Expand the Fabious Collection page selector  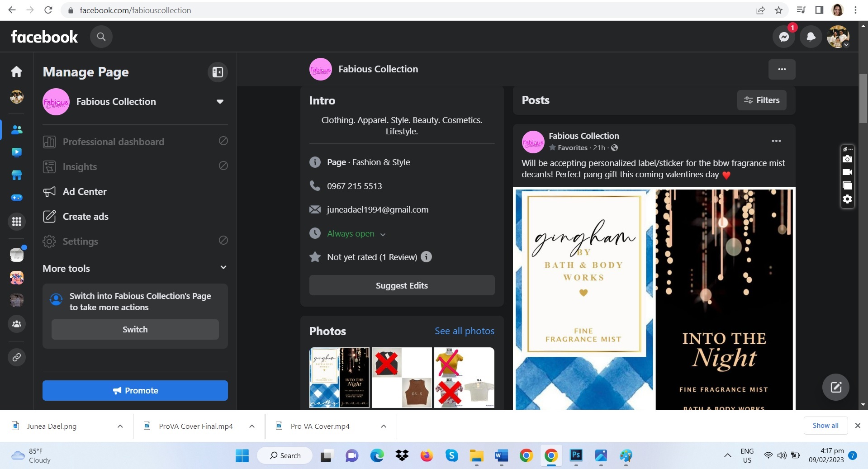tap(220, 102)
